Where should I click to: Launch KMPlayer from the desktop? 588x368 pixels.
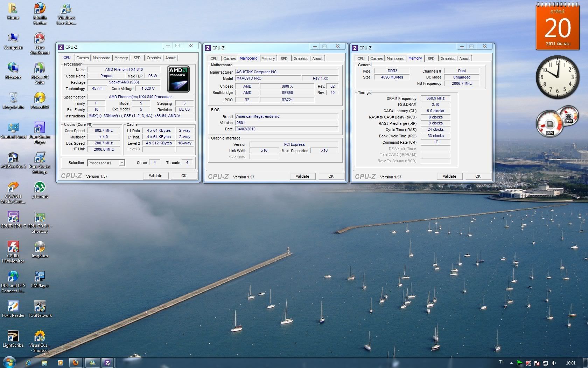coord(40,278)
